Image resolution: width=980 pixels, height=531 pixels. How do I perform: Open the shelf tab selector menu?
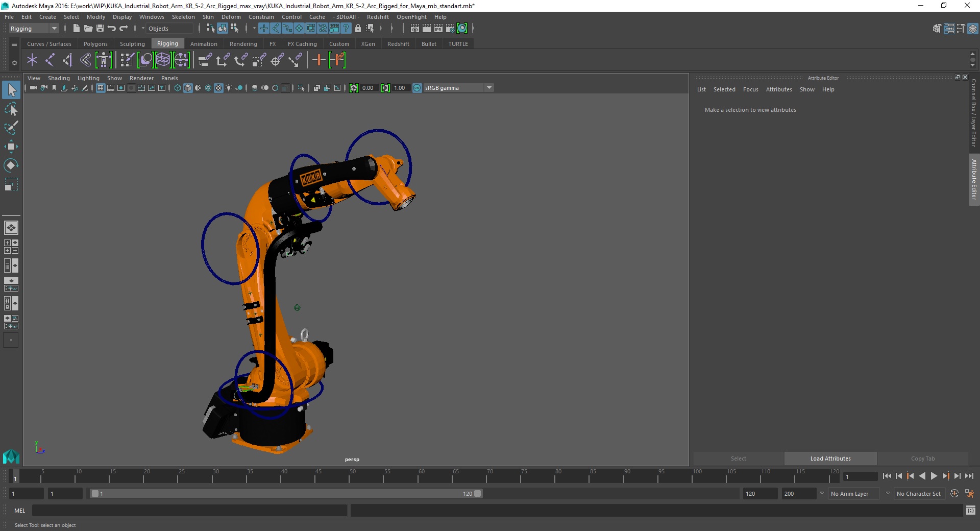(x=14, y=45)
